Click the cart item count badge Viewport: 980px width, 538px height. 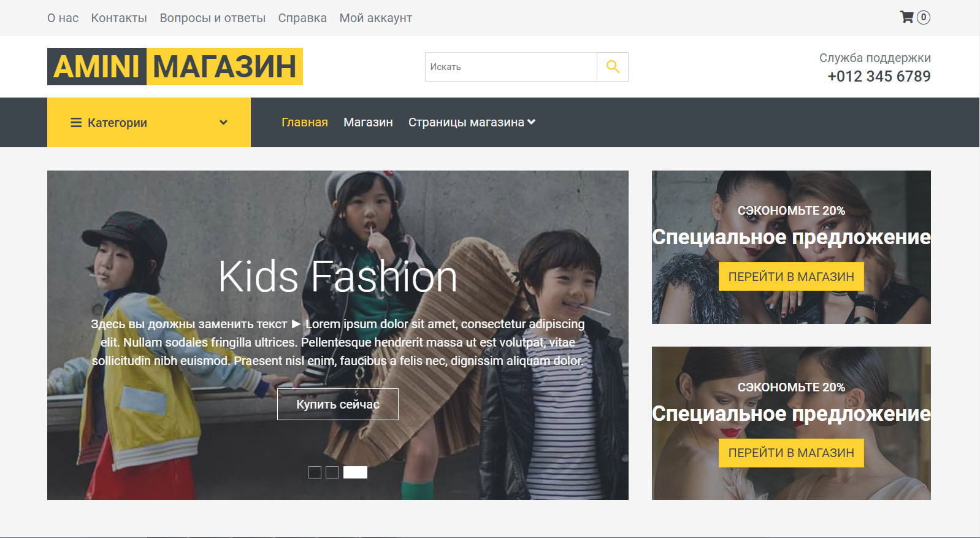[923, 17]
